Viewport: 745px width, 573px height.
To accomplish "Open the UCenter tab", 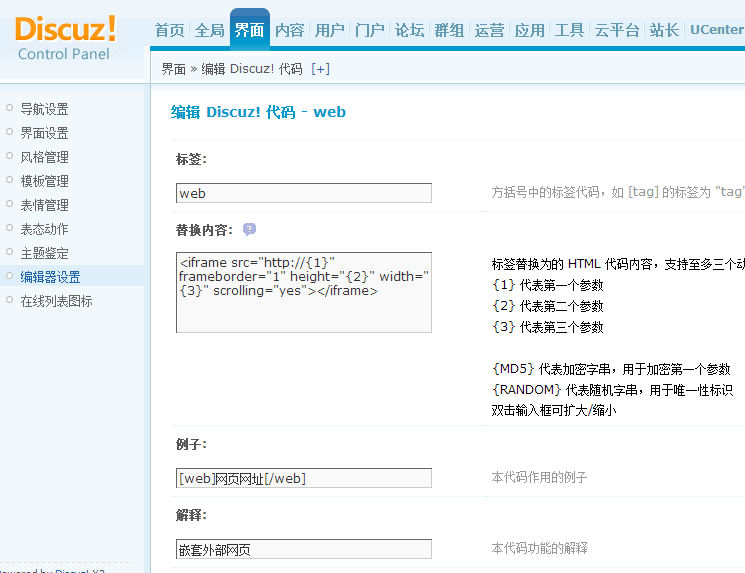I will (x=717, y=30).
